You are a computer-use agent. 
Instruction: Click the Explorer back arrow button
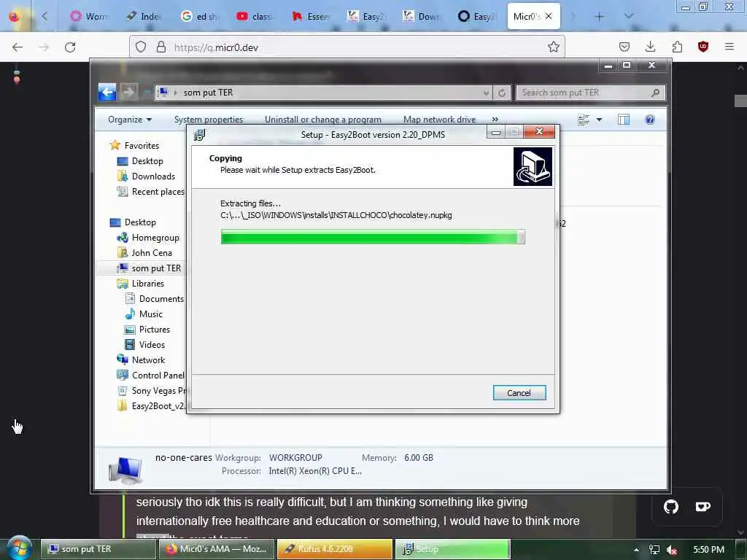(x=107, y=92)
